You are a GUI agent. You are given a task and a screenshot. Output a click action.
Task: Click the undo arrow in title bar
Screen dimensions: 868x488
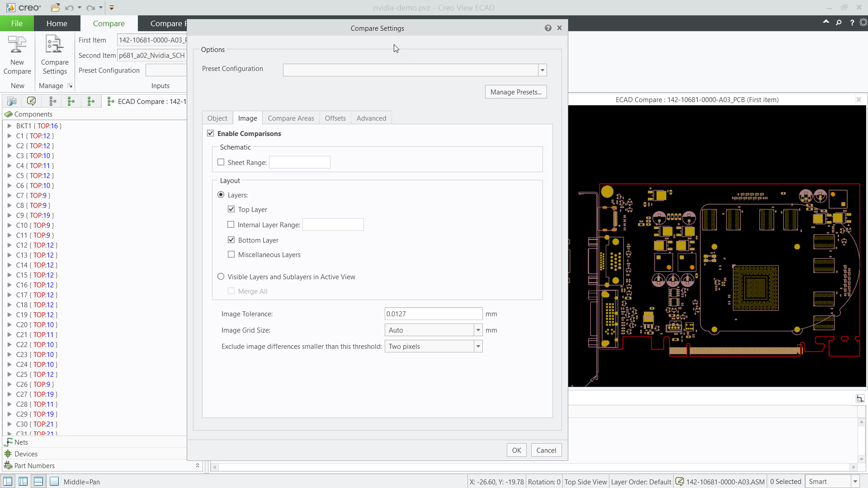coord(69,8)
